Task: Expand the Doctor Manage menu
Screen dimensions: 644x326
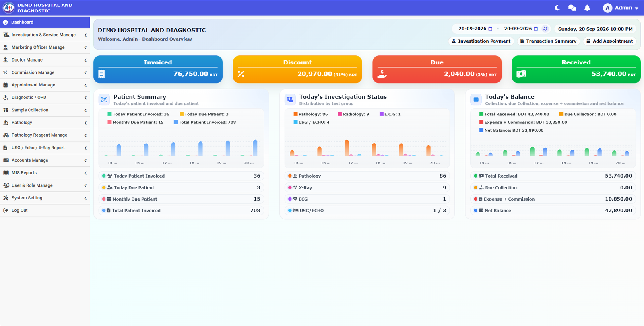Action: coord(45,60)
